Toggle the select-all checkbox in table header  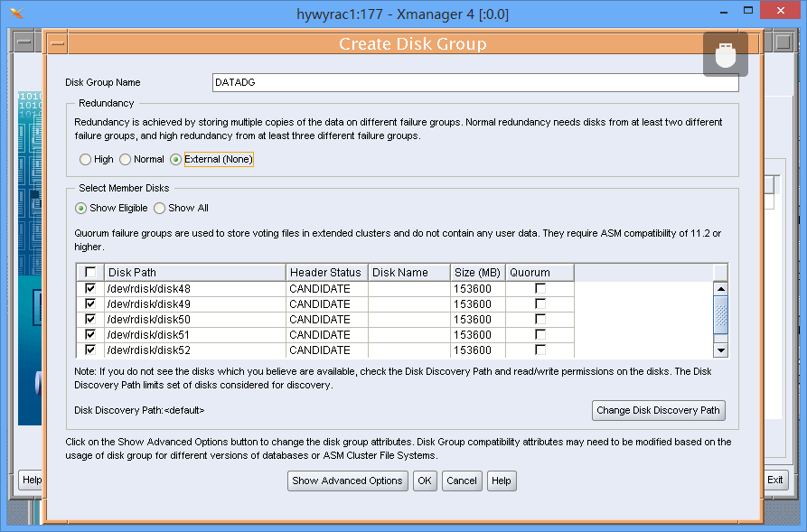[90, 272]
